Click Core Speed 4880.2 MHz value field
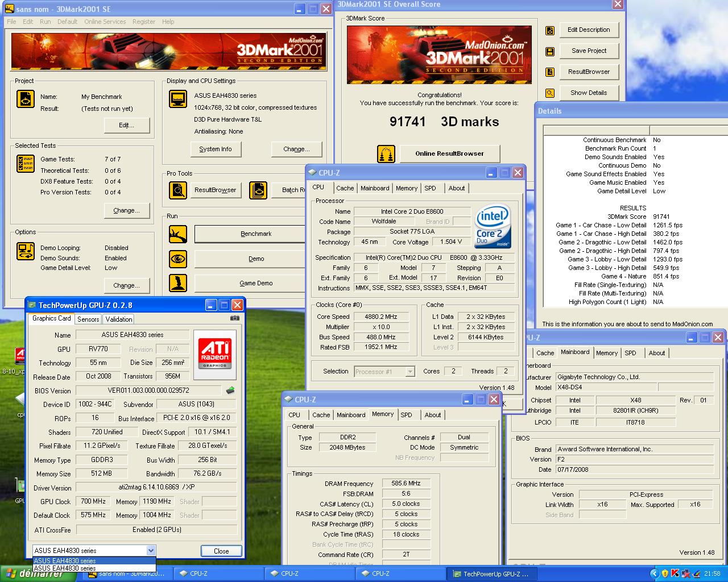The height and width of the screenshot is (582, 728). pyautogui.click(x=381, y=317)
